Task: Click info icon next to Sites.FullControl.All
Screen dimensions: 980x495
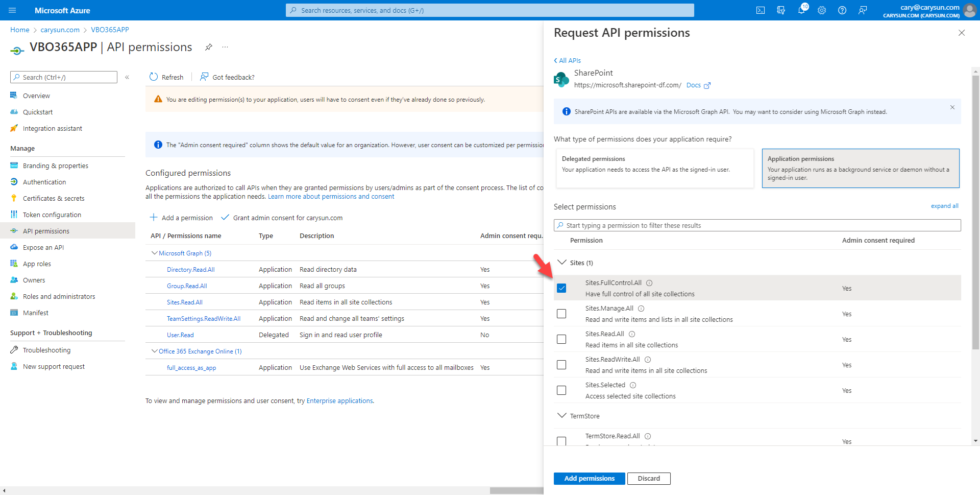Action: (x=649, y=283)
